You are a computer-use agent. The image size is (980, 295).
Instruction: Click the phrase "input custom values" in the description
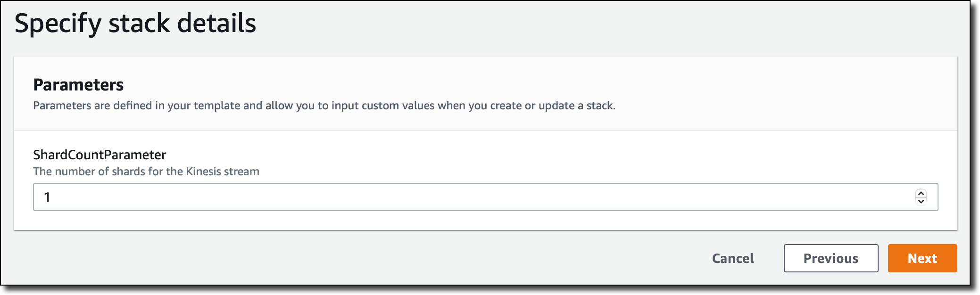pos(382,106)
